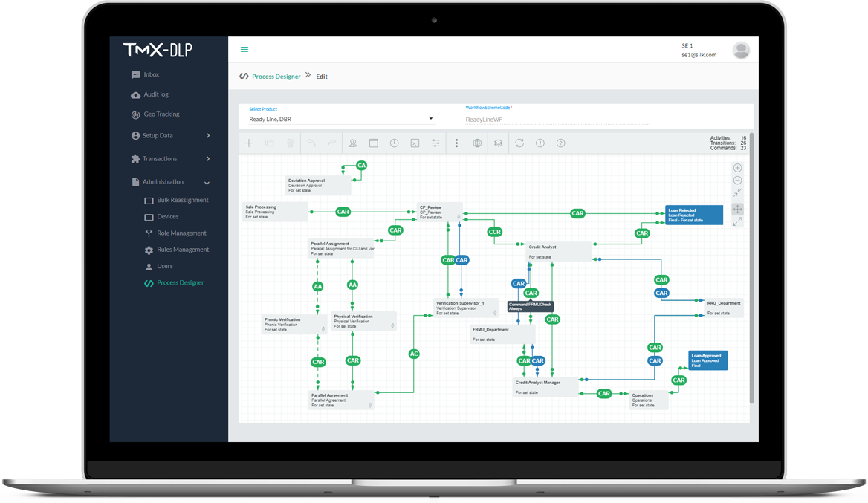Click the terminal/script icon on the toolbar
The image size is (868, 503).
tap(415, 143)
